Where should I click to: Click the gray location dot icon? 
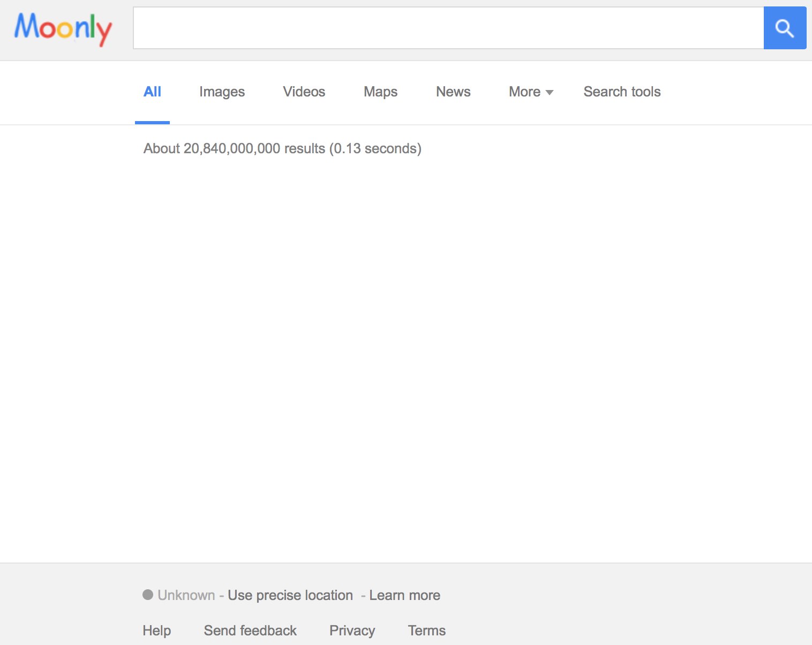[x=148, y=595]
